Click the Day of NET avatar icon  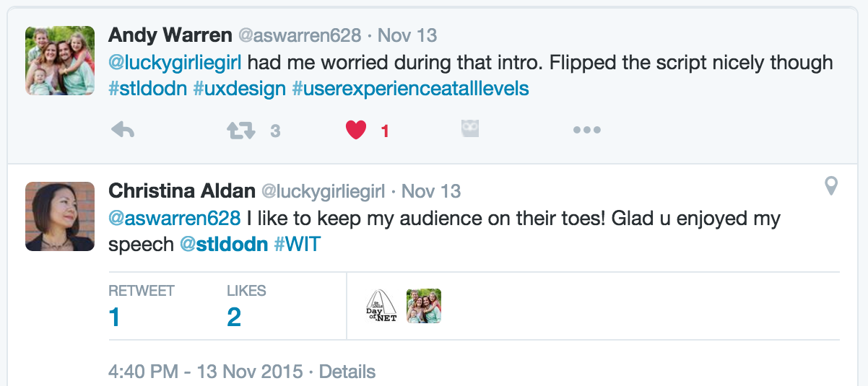[382, 306]
